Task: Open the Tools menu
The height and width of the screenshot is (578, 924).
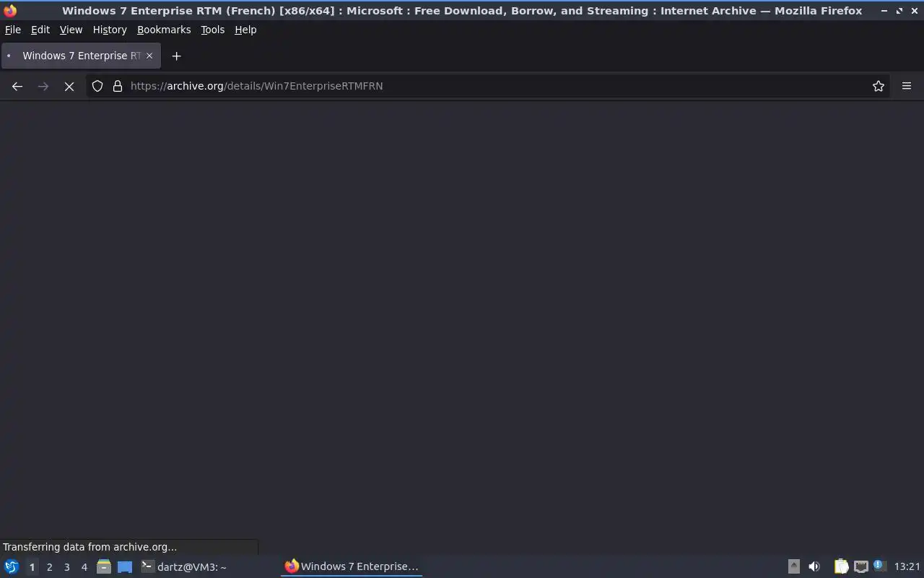Action: point(212,30)
